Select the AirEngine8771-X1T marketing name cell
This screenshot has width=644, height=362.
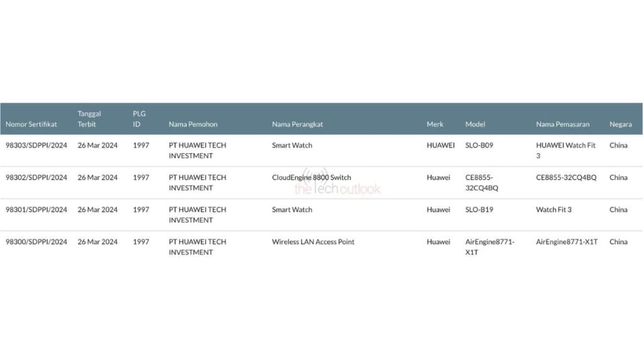tap(567, 241)
